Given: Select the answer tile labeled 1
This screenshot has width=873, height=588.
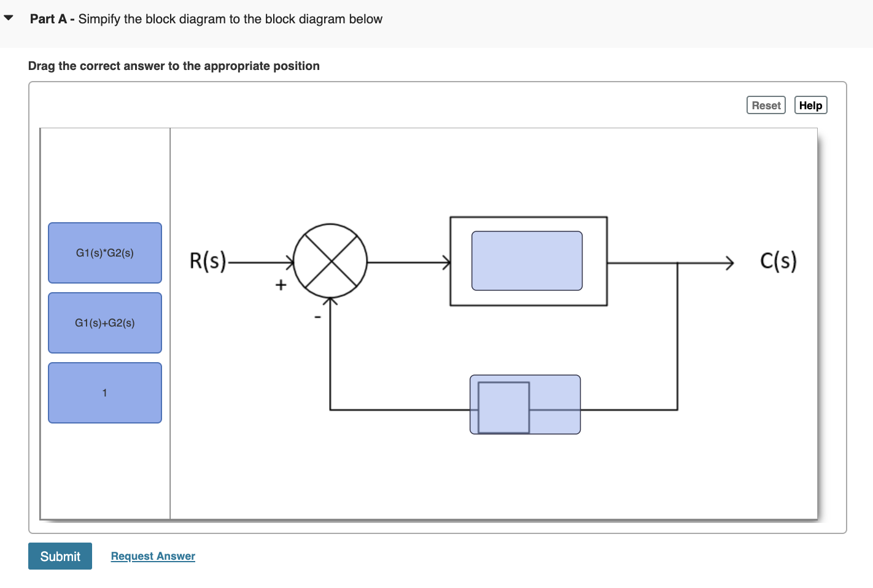Looking at the screenshot, I should pos(104,392).
